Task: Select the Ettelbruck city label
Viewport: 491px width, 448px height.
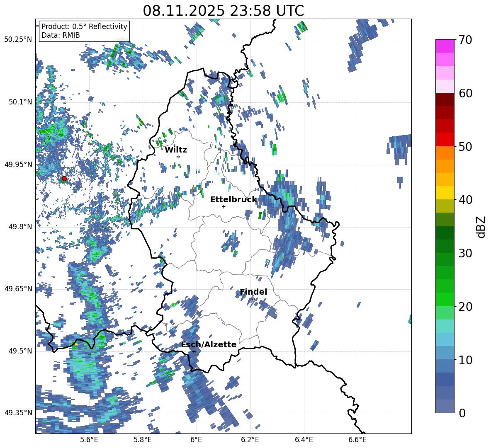Action: point(233,199)
